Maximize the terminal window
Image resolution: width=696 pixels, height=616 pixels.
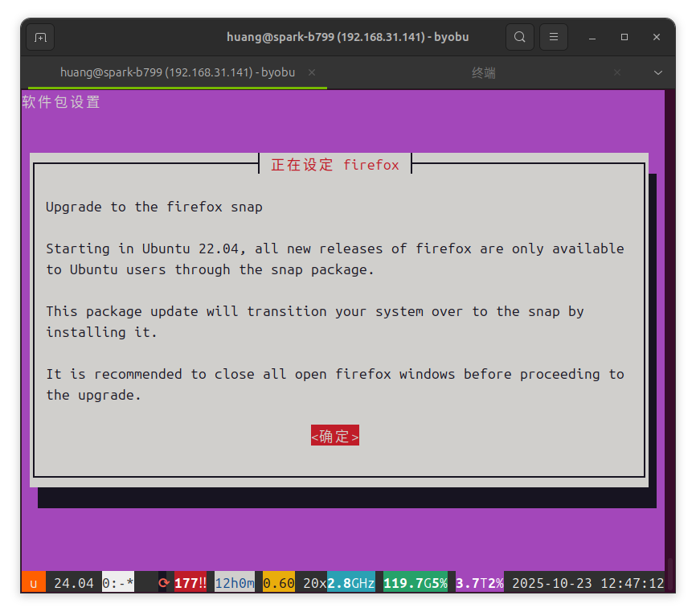(x=624, y=37)
